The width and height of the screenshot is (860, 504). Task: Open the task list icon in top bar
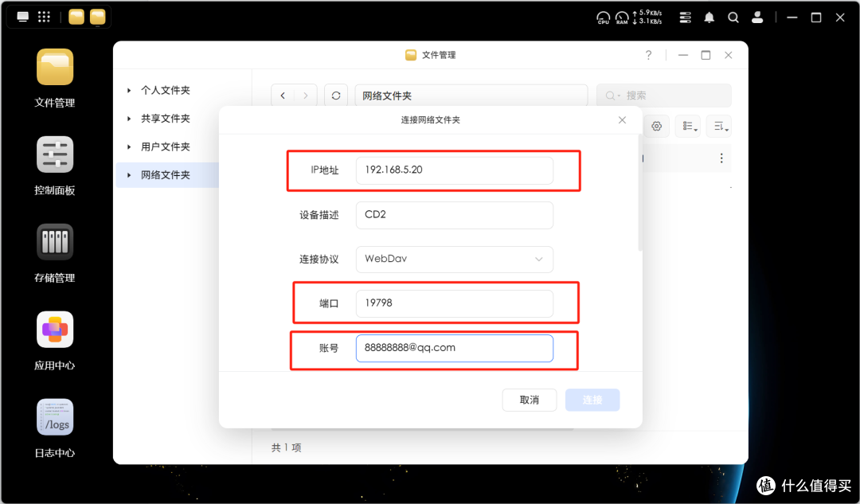685,18
